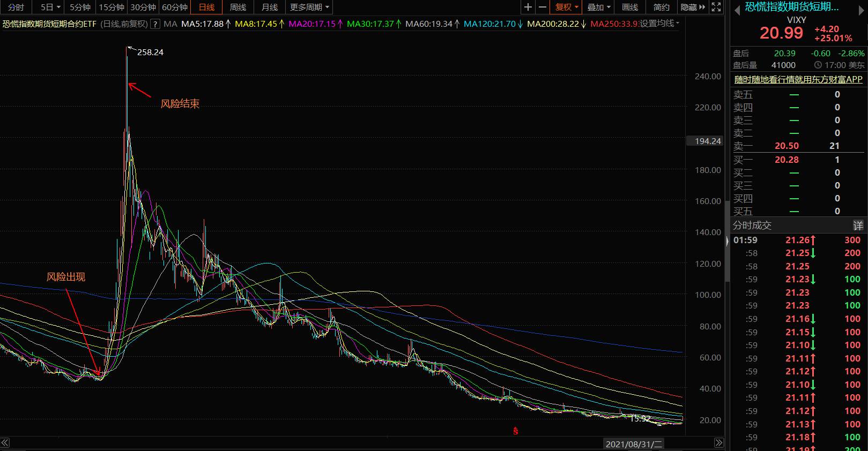Go to previous stock with left arrow
Image resolution: width=868 pixels, height=451 pixels.
[737, 9]
